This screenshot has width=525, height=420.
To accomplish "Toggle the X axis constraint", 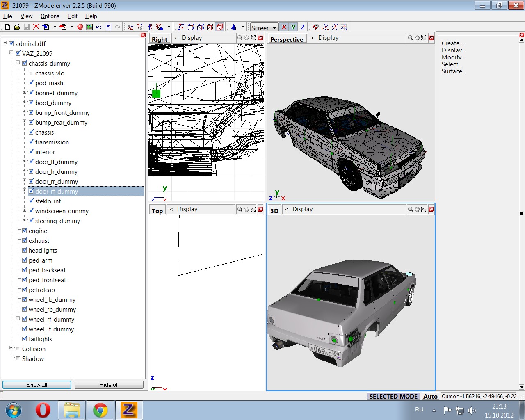I will coord(284,27).
